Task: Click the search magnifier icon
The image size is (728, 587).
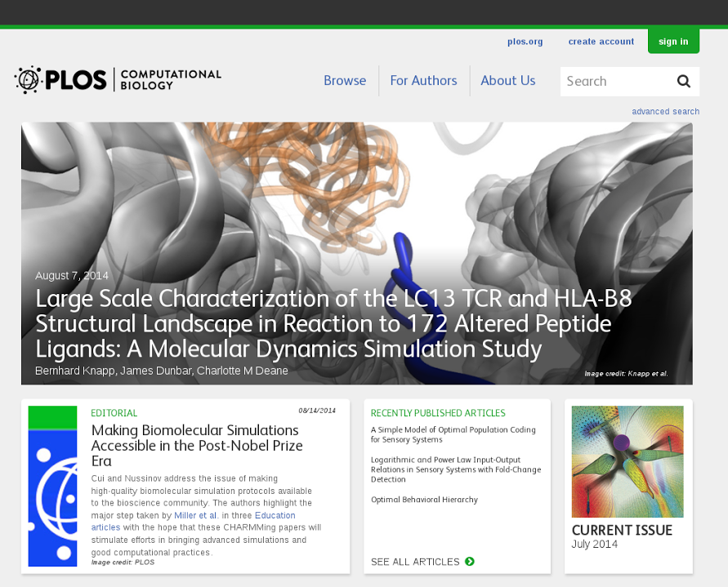Action: (x=683, y=81)
